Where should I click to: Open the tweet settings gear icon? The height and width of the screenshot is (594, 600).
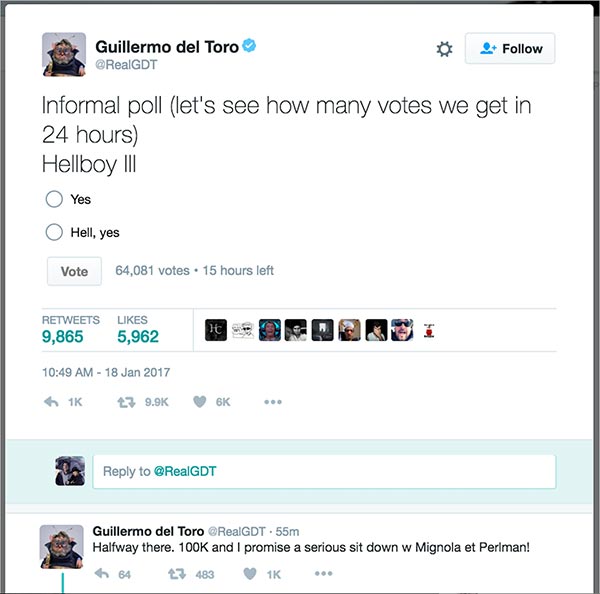[445, 49]
